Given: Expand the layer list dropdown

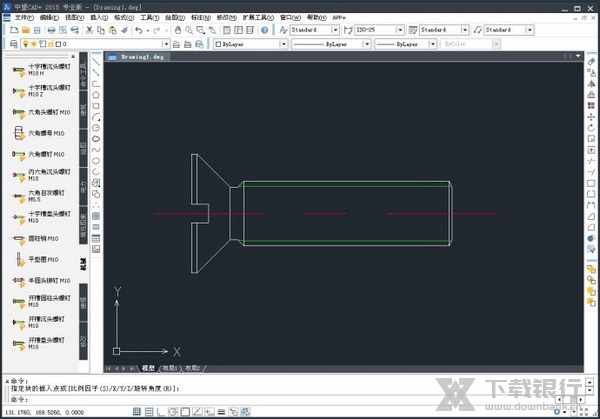Looking at the screenshot, I should [x=166, y=44].
